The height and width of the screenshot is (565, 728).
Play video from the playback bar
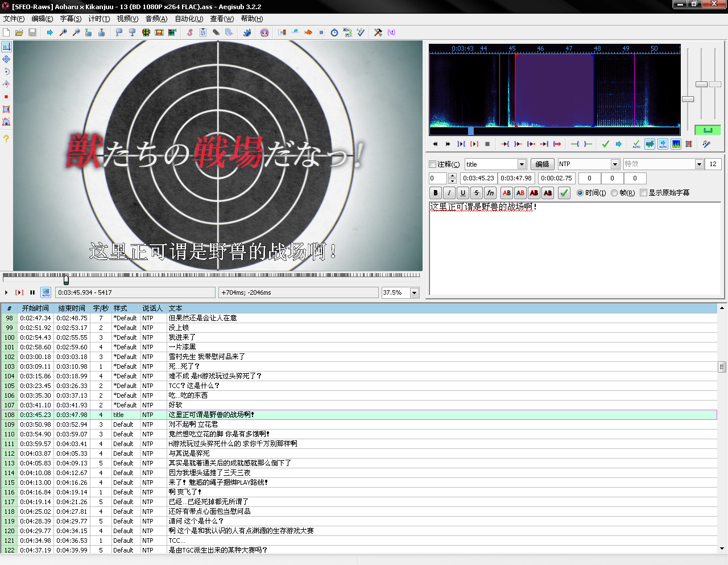click(x=6, y=292)
